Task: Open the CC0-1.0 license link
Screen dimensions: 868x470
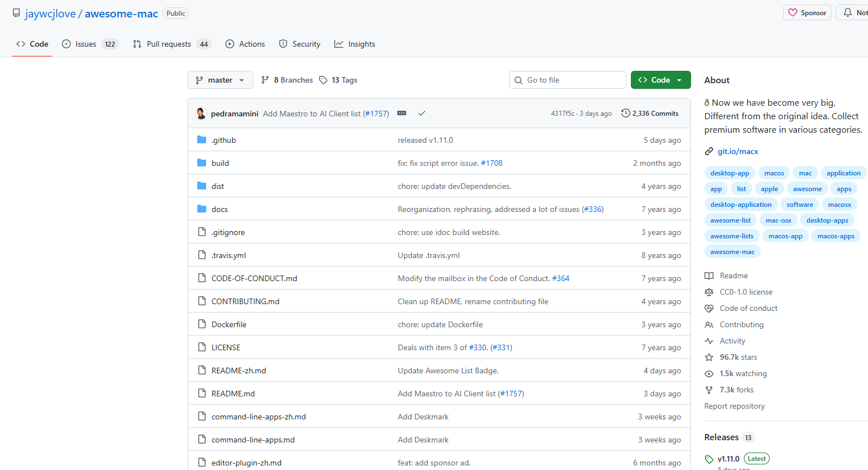Action: coord(746,292)
